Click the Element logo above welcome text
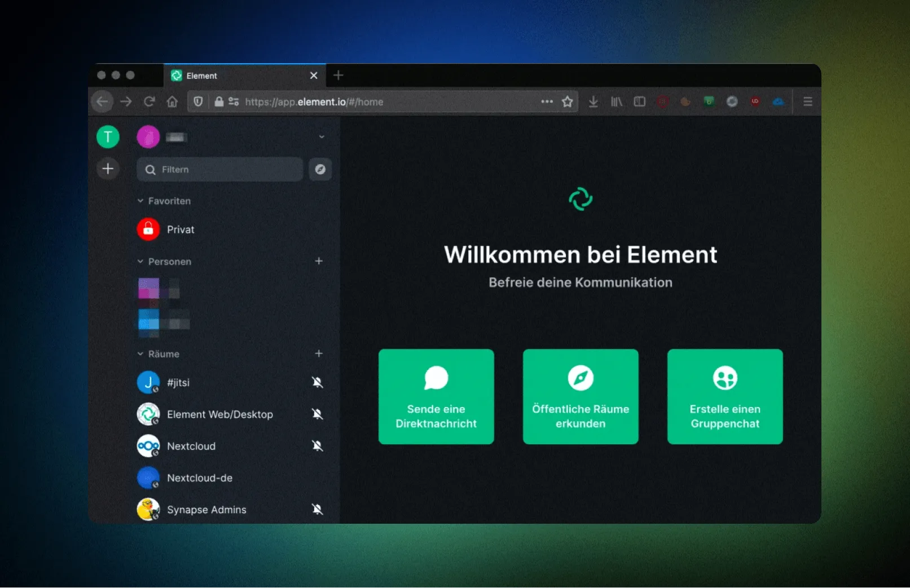Screen dimensions: 910x588 point(581,199)
